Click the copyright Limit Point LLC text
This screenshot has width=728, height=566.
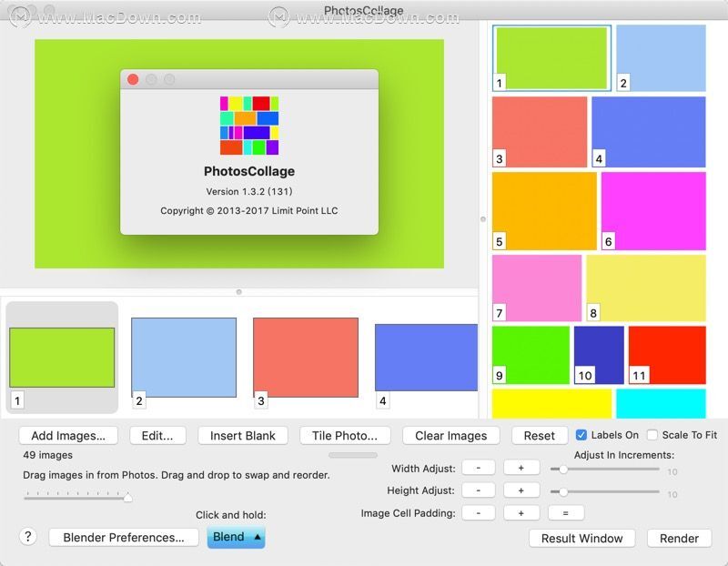(x=249, y=211)
